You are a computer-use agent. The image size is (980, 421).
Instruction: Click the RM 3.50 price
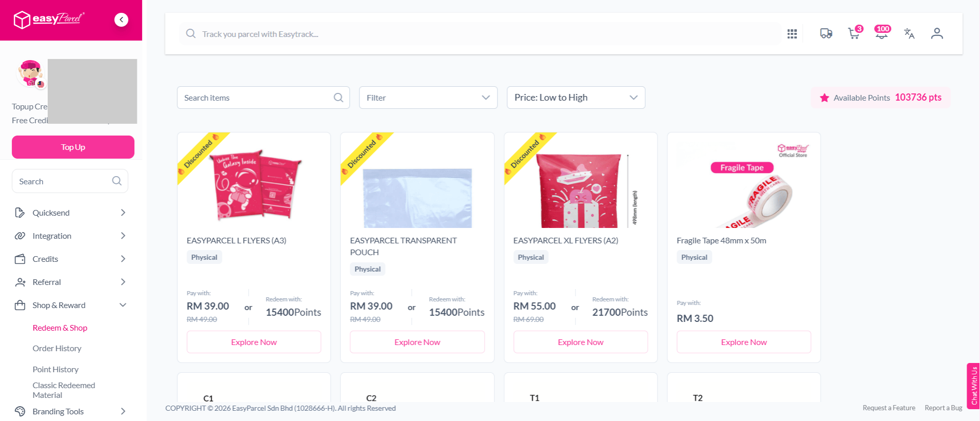coord(695,318)
